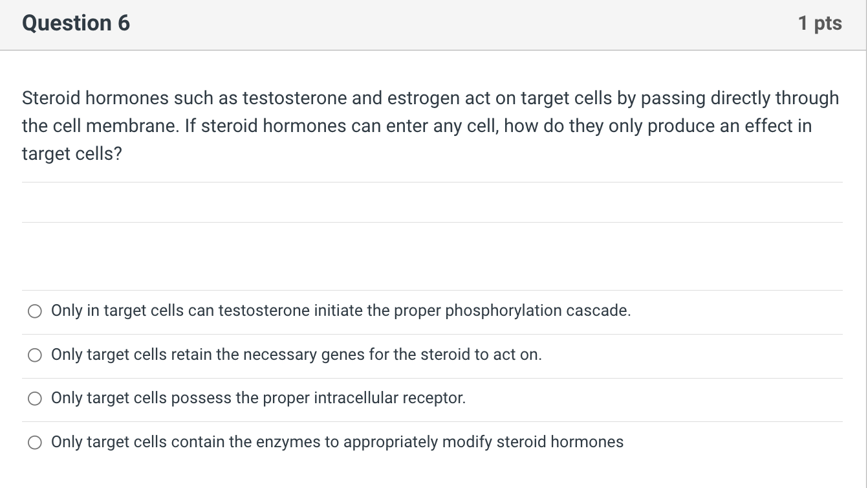The image size is (868, 488).
Task: Select the phosphorylation cascade answer radio button
Action: [35, 312]
